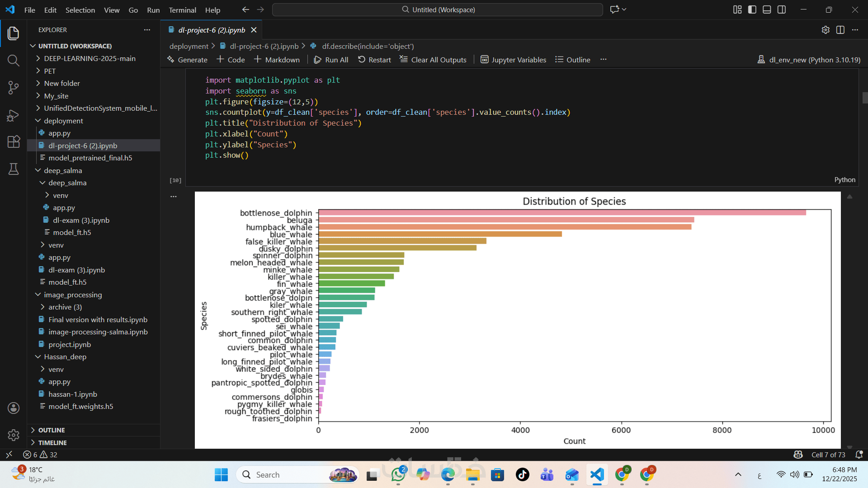Toggle the primary side bar
The height and width of the screenshot is (488, 868).
tap(752, 9)
